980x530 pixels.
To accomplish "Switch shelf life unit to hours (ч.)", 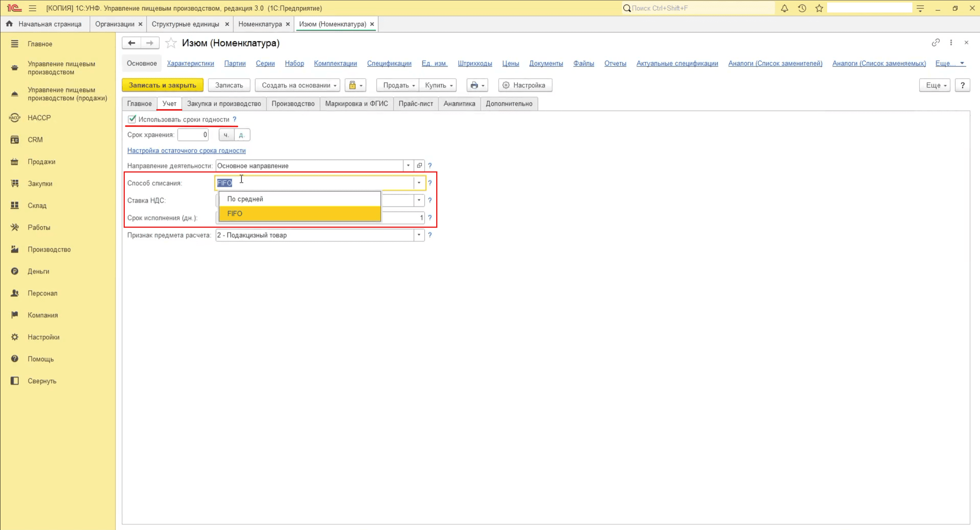I will pos(226,135).
